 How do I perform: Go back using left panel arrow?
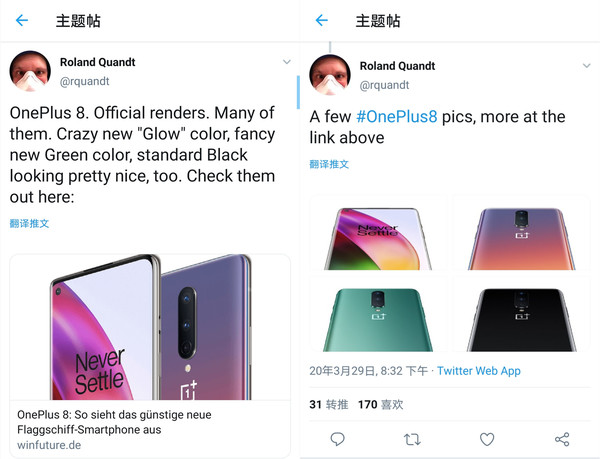pos(22,20)
